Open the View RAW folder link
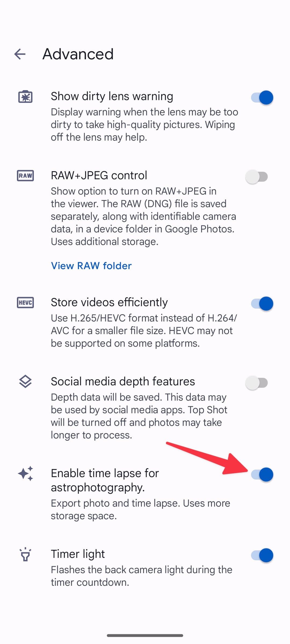The width and height of the screenshot is (290, 644). point(91,266)
